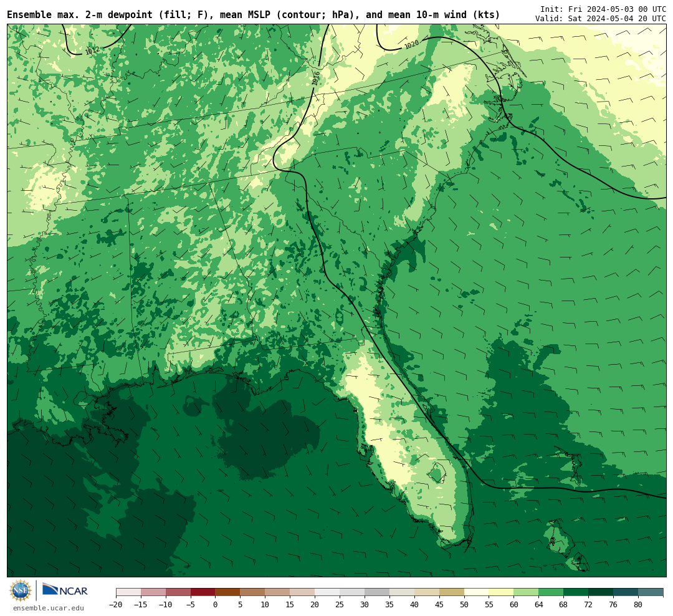The image size is (673, 616).
Task: Open the ensemble.ucar.edu link text
Action: (x=49, y=608)
